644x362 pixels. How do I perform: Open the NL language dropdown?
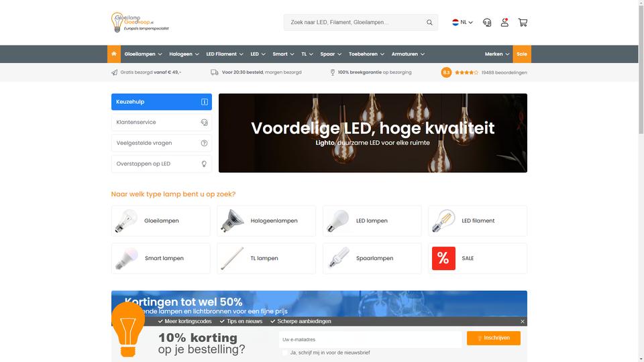point(462,23)
